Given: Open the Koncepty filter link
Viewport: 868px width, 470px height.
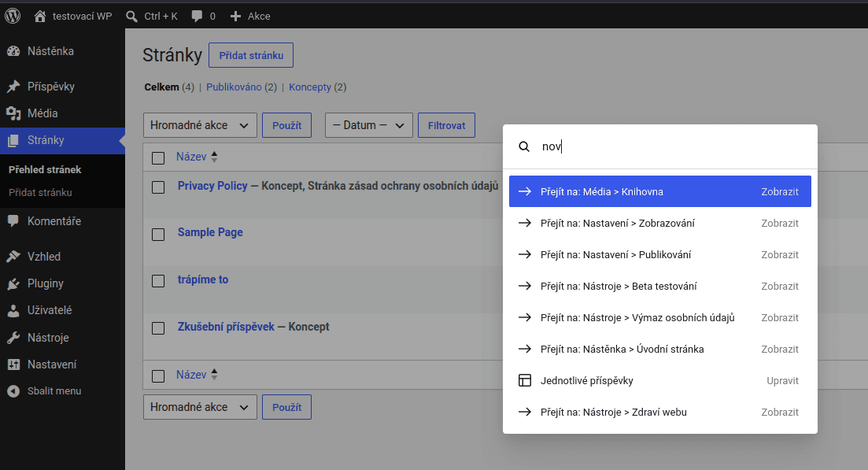Looking at the screenshot, I should point(310,87).
